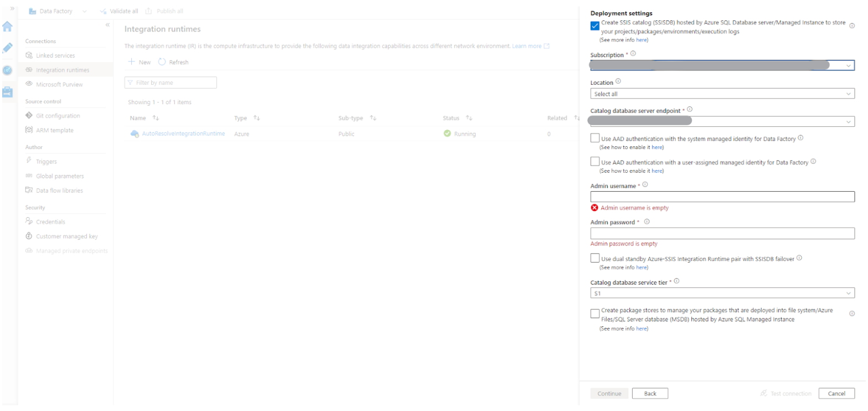Viewport: 868px width, 411px height.
Task: Open the Learn more link
Action: [x=530, y=46]
